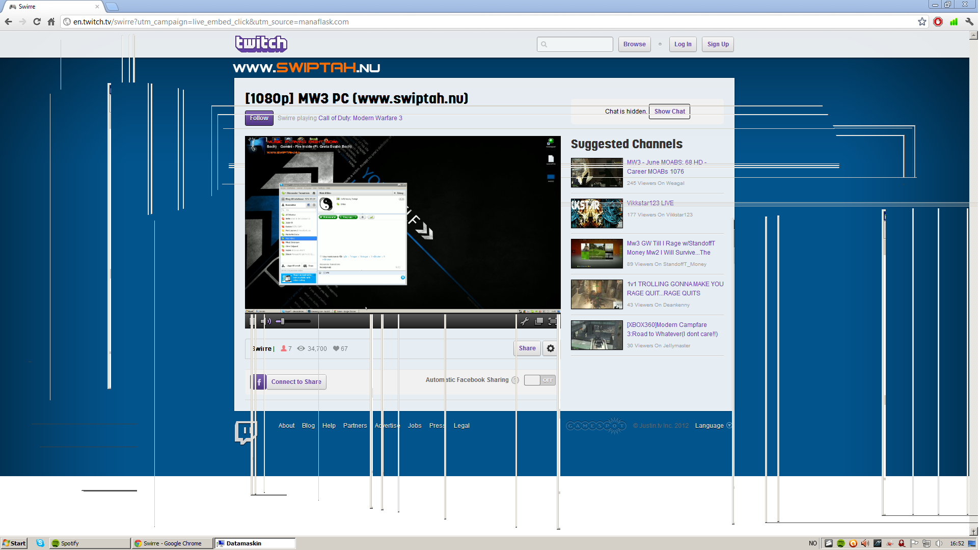Enter fullscreen on the video player
The image size is (980, 550).
coord(553,321)
